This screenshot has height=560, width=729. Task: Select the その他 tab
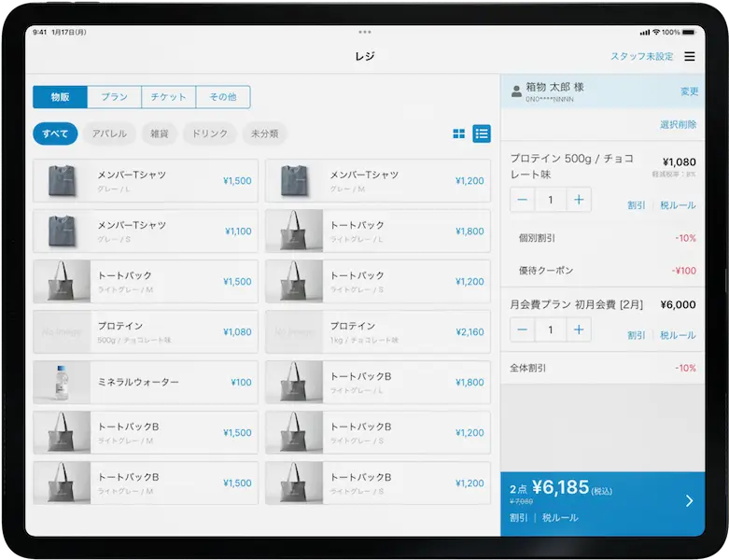click(x=223, y=97)
